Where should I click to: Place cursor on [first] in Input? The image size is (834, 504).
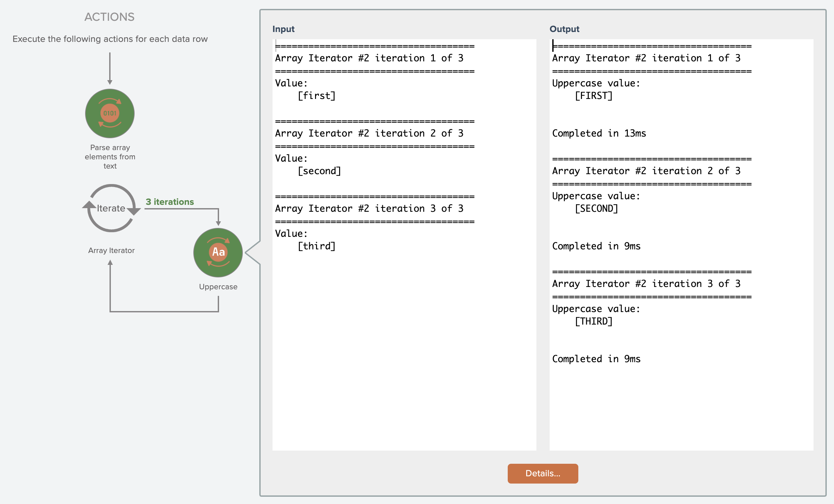point(316,96)
